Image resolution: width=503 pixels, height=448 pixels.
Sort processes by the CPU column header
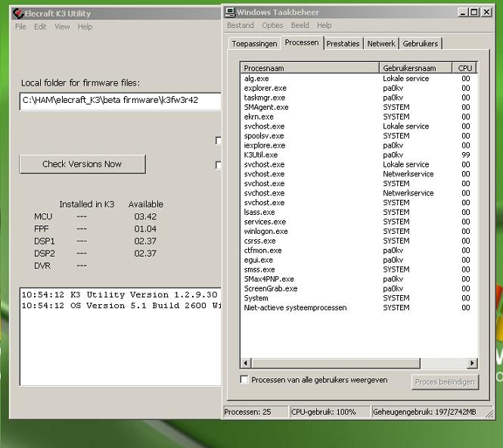465,68
